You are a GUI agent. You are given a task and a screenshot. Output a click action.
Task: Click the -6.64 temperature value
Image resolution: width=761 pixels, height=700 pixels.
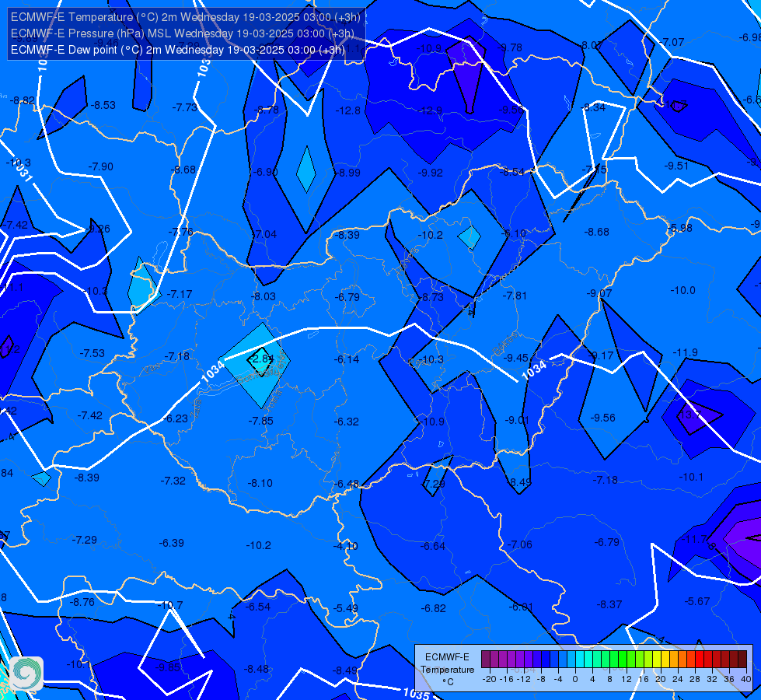point(432,546)
